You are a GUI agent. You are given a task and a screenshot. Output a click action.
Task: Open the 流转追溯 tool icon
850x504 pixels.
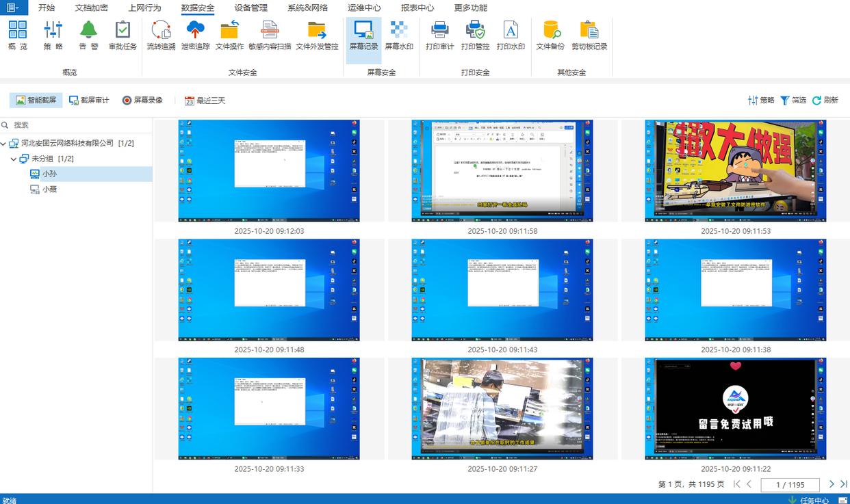point(161,31)
